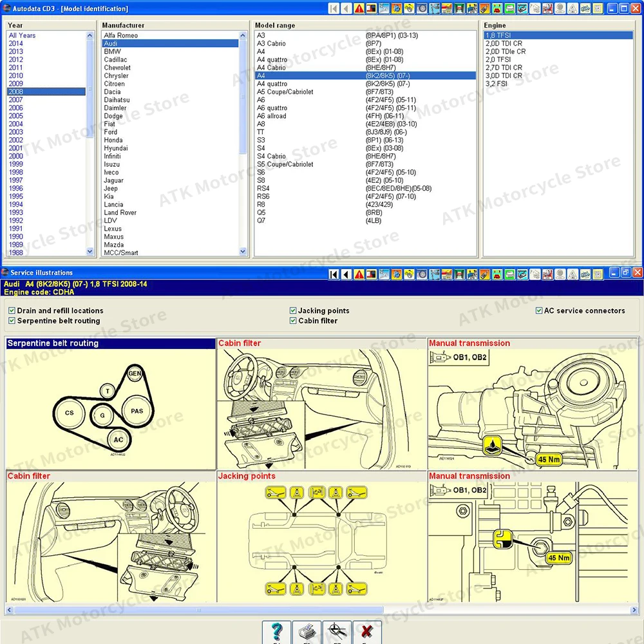Toggle the Cabin filter checkbox
644x644 pixels.
click(x=293, y=321)
